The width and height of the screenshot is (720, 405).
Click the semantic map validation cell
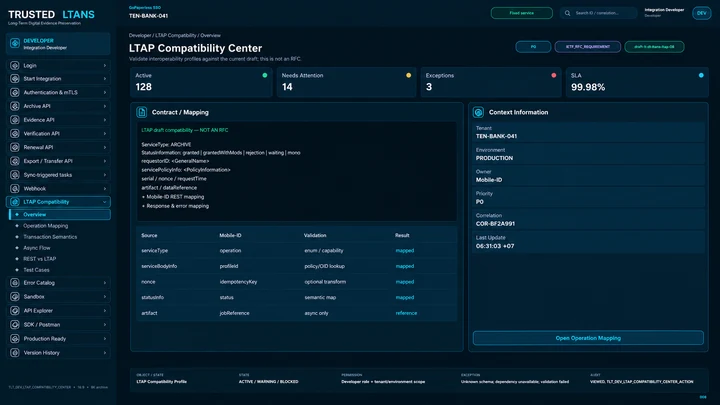click(320, 298)
